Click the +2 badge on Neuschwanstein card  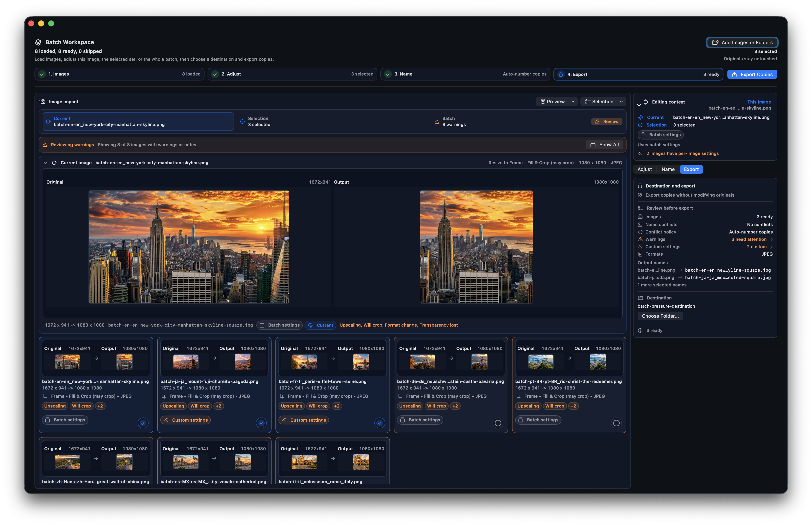[x=455, y=406]
